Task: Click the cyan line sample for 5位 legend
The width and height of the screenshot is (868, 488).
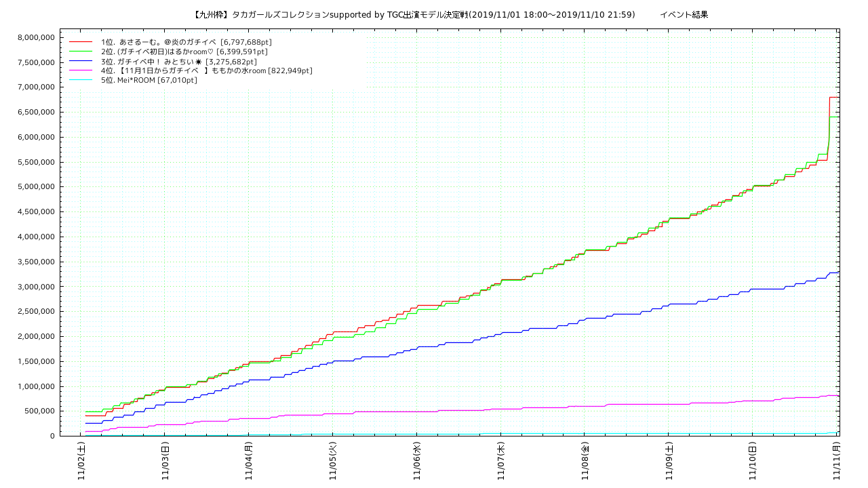Action: tap(80, 80)
